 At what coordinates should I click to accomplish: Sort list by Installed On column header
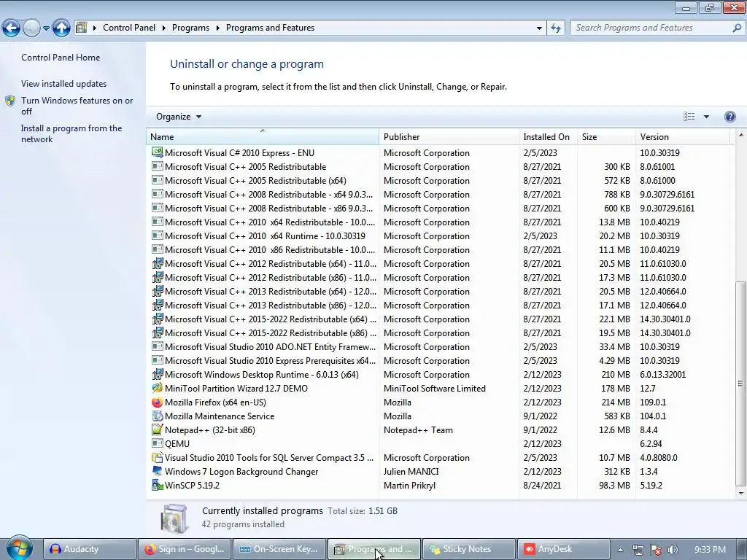point(548,136)
